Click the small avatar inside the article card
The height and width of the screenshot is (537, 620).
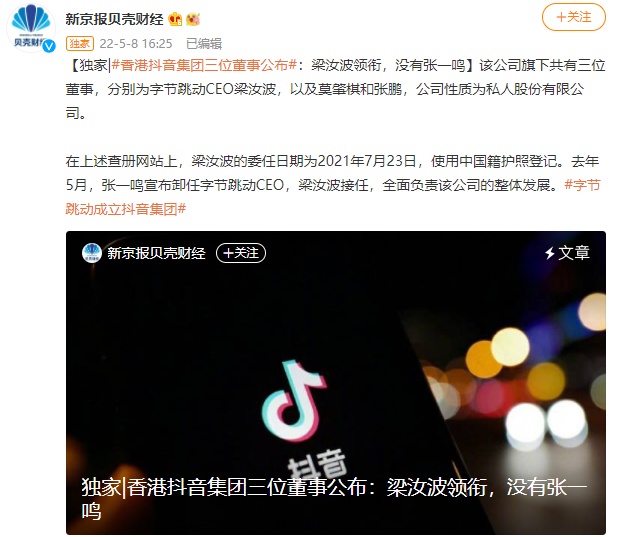pyautogui.click(x=92, y=253)
